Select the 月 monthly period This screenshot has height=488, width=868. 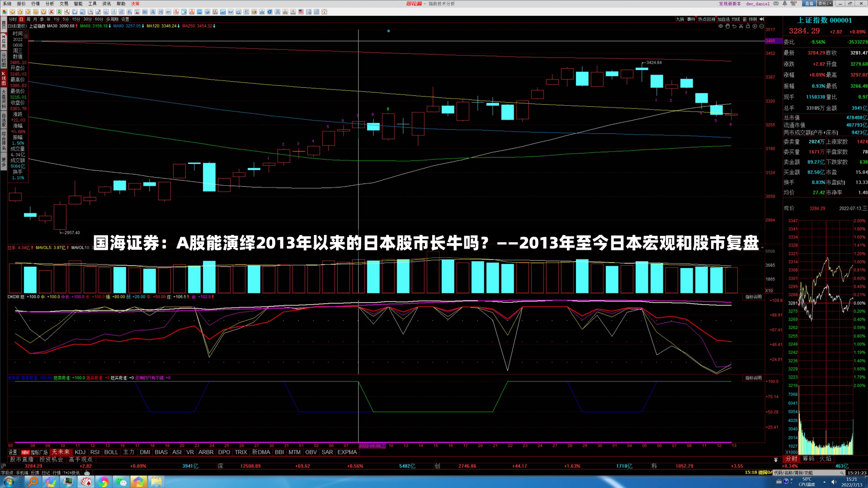pos(35,19)
